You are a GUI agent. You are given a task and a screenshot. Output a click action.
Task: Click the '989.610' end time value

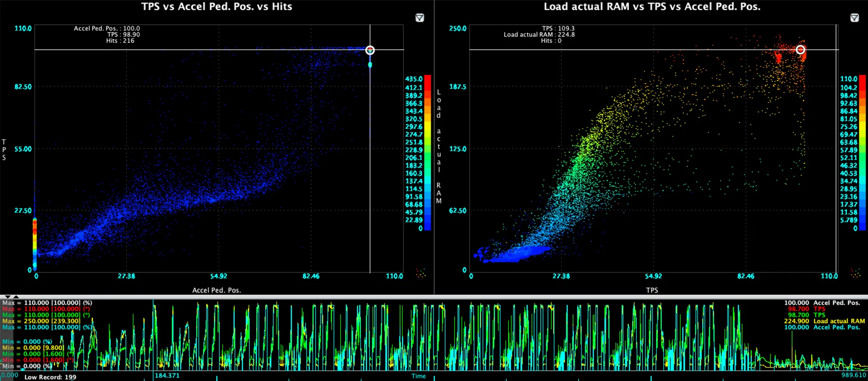click(853, 375)
